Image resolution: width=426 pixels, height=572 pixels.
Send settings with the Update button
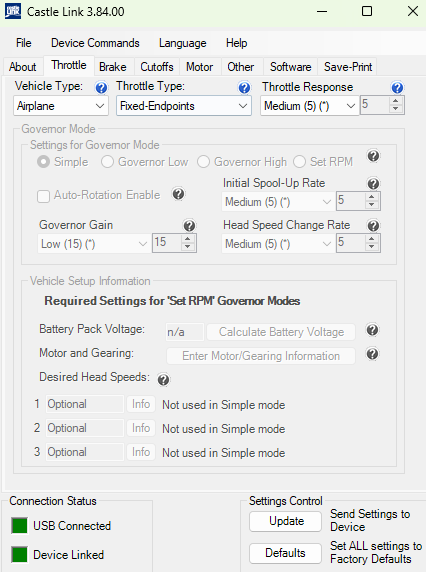(286, 521)
